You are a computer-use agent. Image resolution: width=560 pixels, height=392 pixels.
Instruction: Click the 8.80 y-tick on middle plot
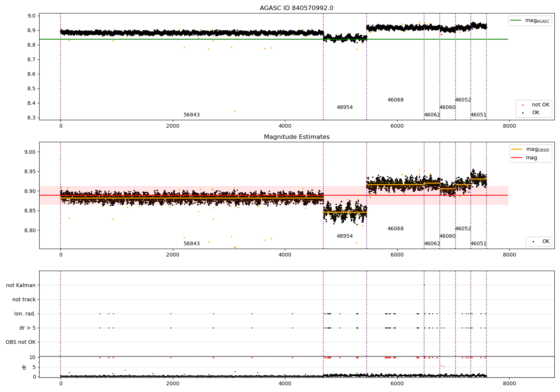30,230
